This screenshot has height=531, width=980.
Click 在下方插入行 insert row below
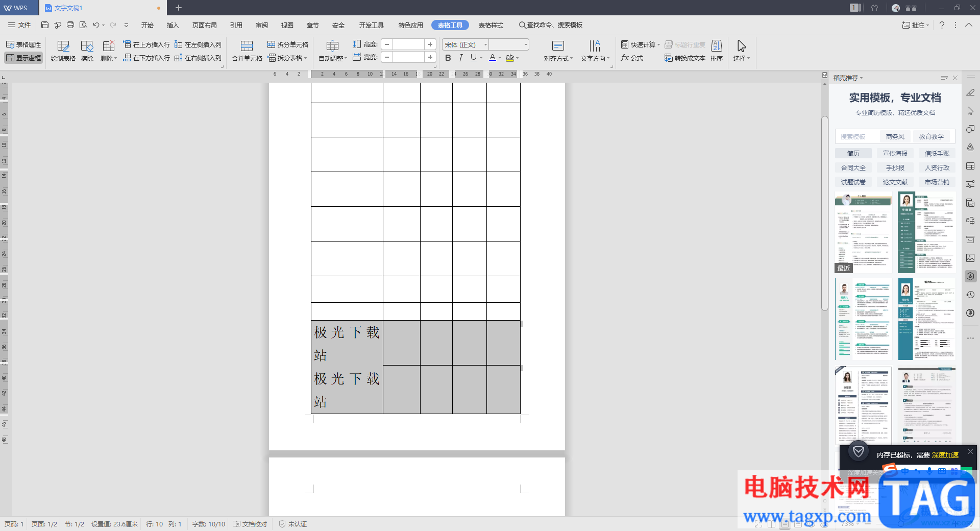pos(146,58)
